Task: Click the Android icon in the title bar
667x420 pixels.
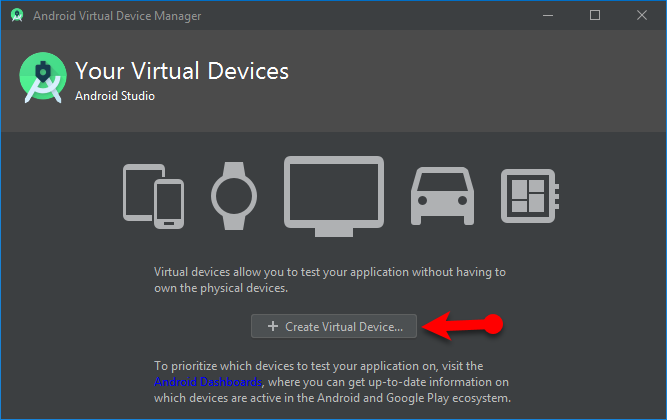Action: [x=17, y=15]
